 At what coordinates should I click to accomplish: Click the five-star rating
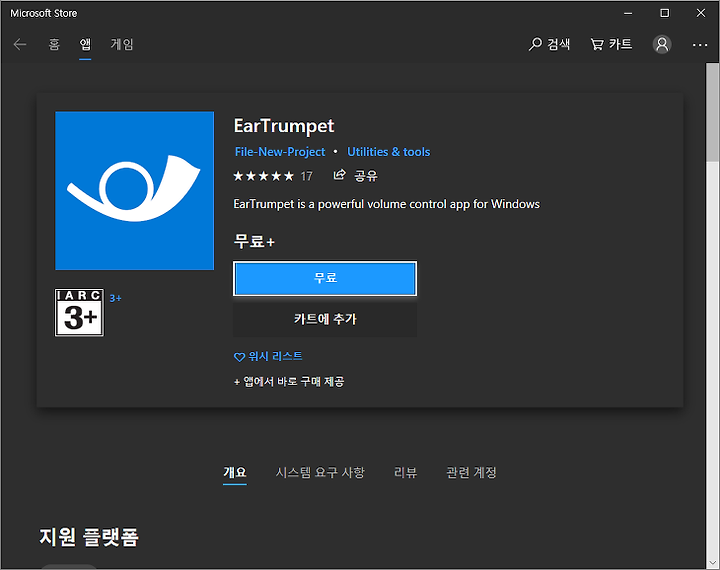pos(264,176)
